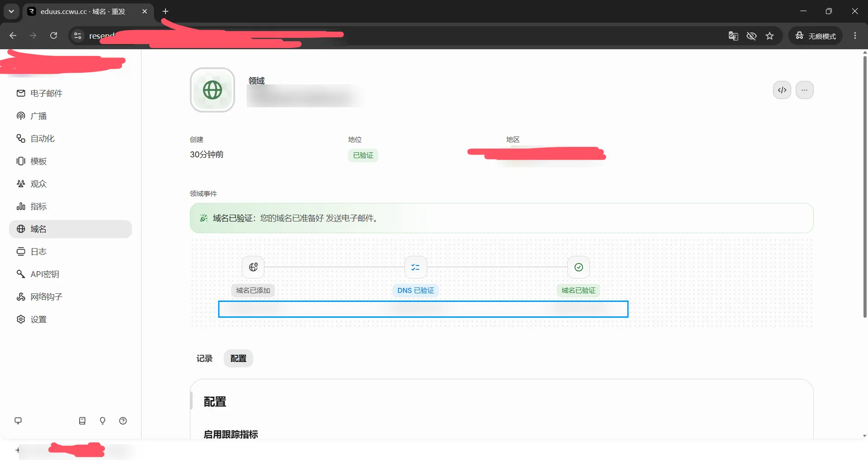Open a new browser tab
This screenshot has width=868, height=461.
pos(165,11)
